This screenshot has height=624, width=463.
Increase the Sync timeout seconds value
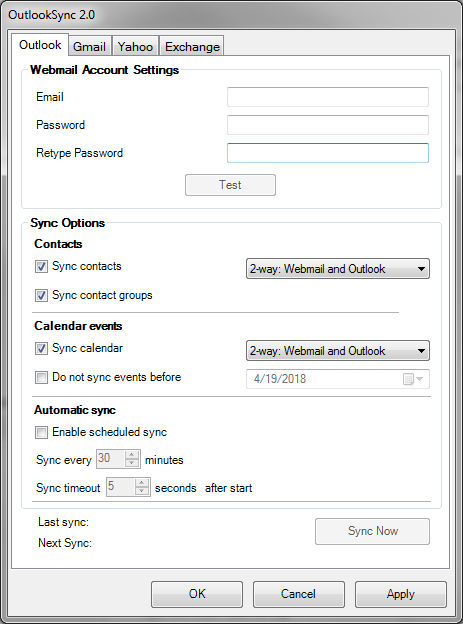coord(142,483)
